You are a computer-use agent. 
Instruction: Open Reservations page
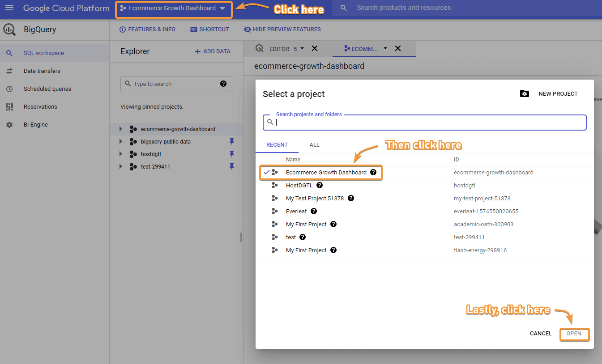pyautogui.click(x=55, y=107)
